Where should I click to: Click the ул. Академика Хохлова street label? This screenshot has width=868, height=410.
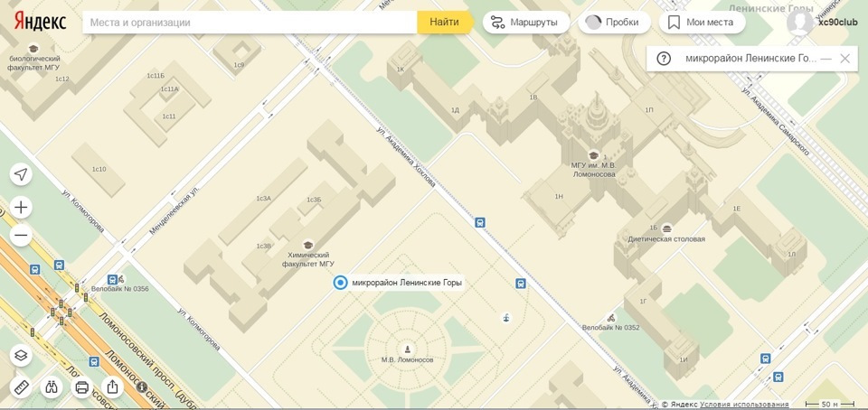pyautogui.click(x=406, y=157)
